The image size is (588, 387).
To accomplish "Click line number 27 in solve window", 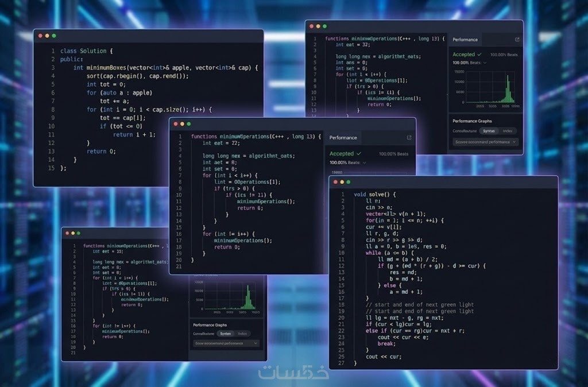I will click(341, 363).
